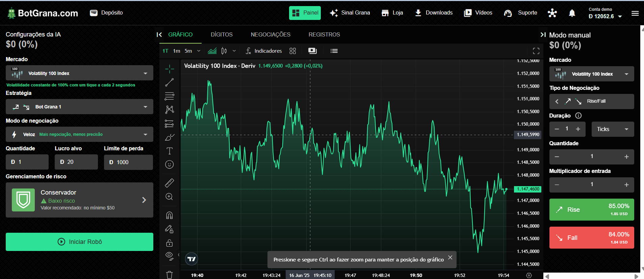Toggle stay in drawing mode

pyautogui.click(x=170, y=229)
